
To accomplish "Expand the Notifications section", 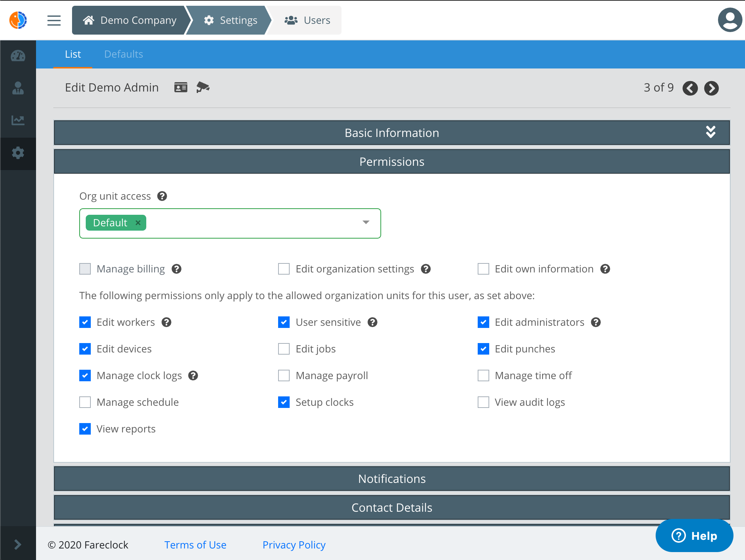I will click(x=392, y=479).
